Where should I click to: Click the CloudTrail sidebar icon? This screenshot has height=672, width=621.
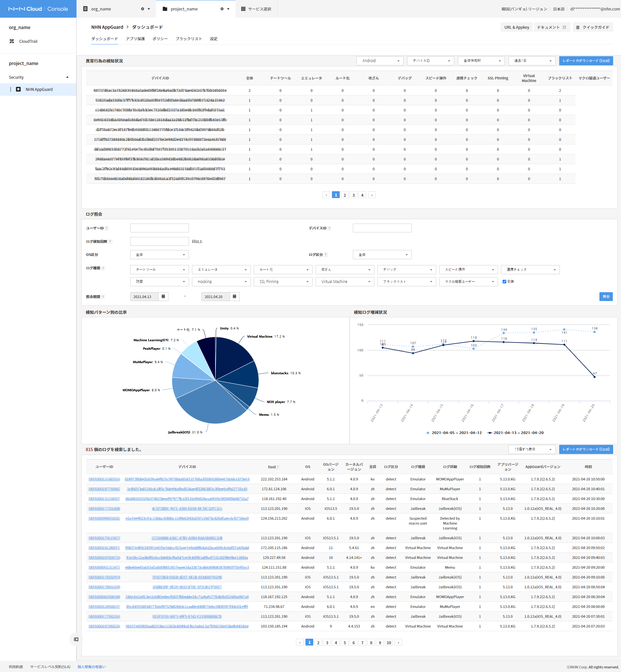pyautogui.click(x=12, y=41)
